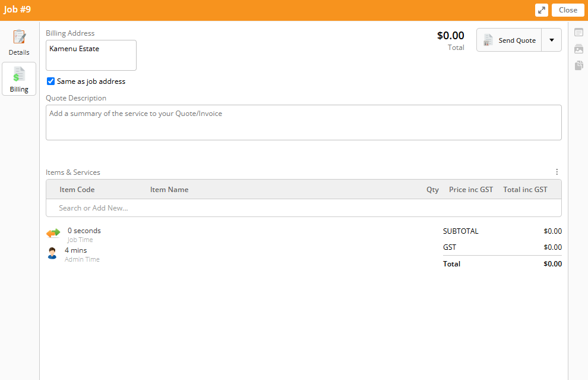Click the Total inc GST column header
Viewport: 588px width, 380px height.
pyautogui.click(x=525, y=190)
